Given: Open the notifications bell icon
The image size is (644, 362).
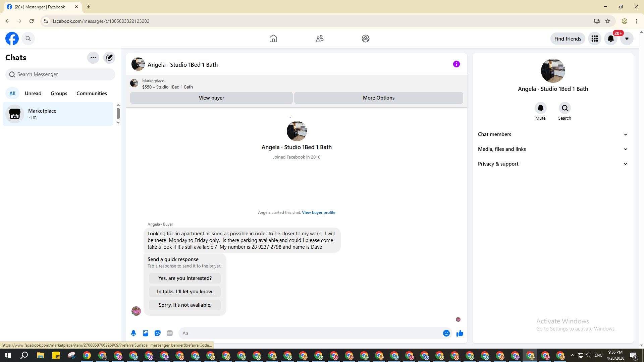Looking at the screenshot, I should pos(610,39).
